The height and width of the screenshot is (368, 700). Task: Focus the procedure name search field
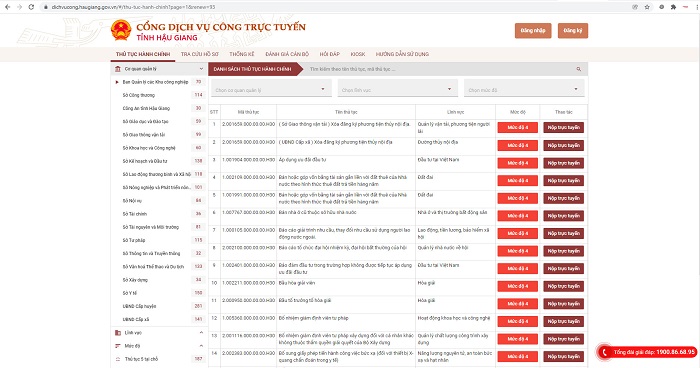click(x=440, y=69)
